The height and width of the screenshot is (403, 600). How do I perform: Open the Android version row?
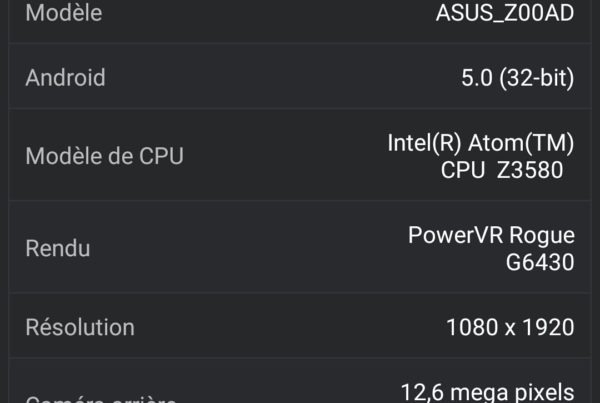pyautogui.click(x=300, y=77)
